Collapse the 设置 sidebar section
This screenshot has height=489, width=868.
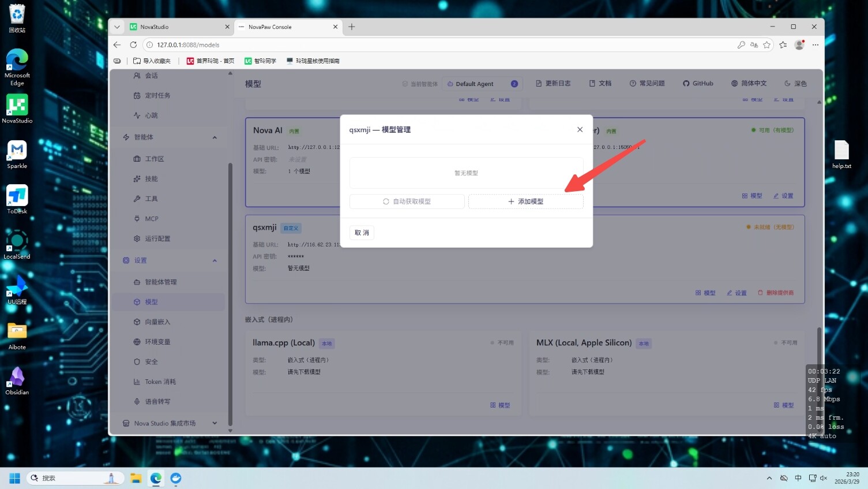click(215, 260)
